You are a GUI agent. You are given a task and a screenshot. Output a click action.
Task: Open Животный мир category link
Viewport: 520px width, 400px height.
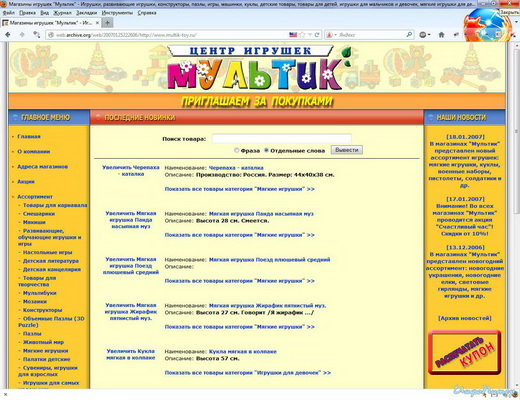pyautogui.click(x=43, y=342)
